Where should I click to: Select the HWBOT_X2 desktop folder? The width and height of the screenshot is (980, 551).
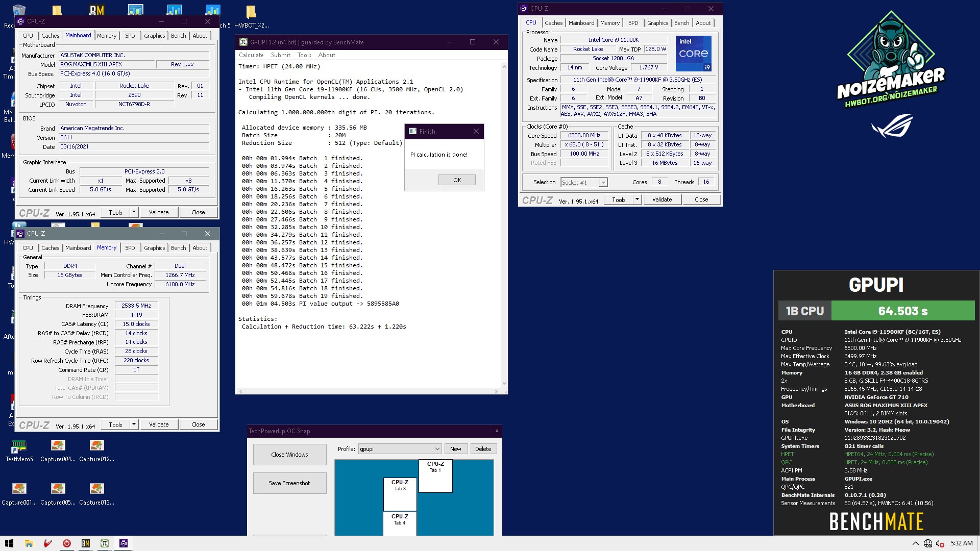click(x=251, y=16)
